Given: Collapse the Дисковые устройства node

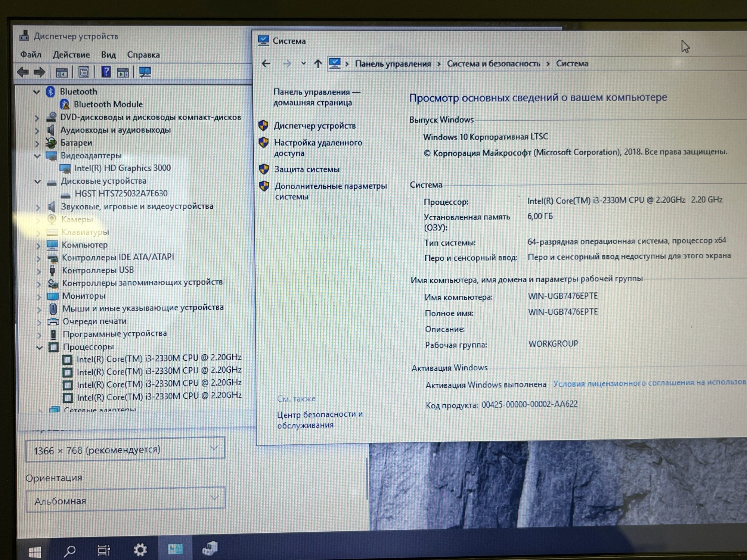Looking at the screenshot, I should (37, 182).
